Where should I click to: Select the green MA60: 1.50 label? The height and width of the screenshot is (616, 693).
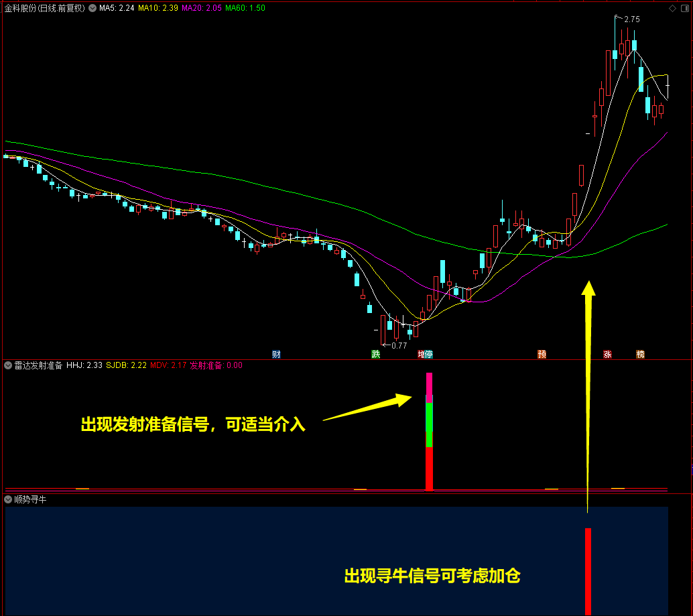[x=245, y=8]
